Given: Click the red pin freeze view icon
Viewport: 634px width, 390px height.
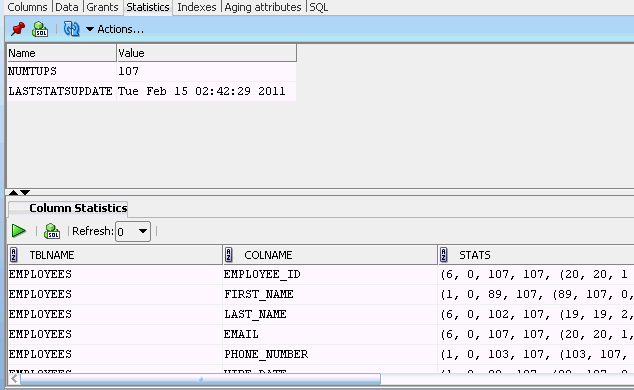Looking at the screenshot, I should [x=18, y=29].
